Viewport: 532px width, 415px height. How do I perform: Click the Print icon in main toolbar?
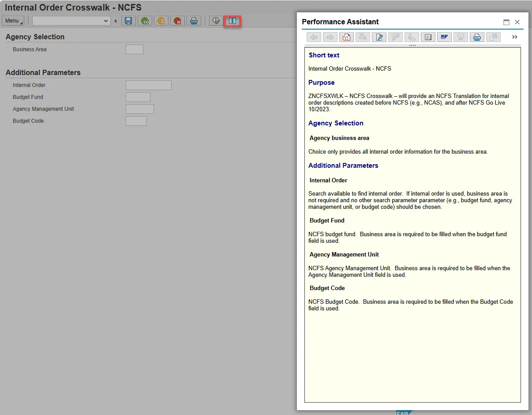click(x=194, y=21)
